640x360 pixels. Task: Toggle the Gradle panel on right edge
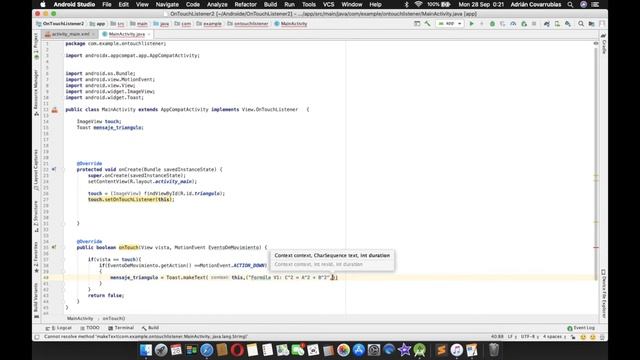point(604,44)
